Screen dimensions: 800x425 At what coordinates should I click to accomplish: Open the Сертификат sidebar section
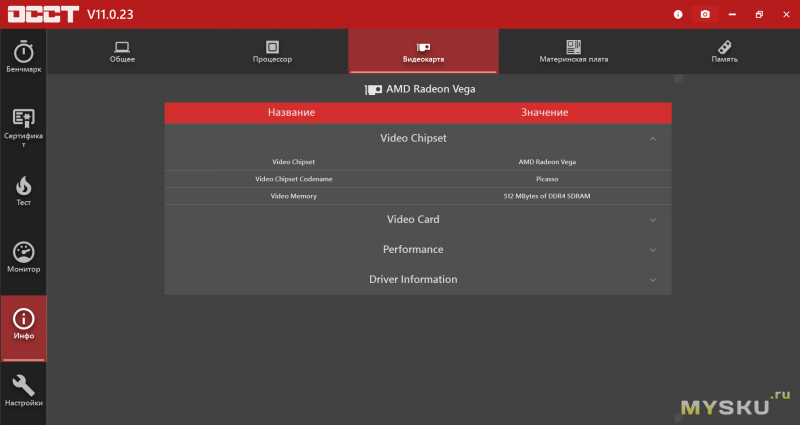pyautogui.click(x=23, y=128)
